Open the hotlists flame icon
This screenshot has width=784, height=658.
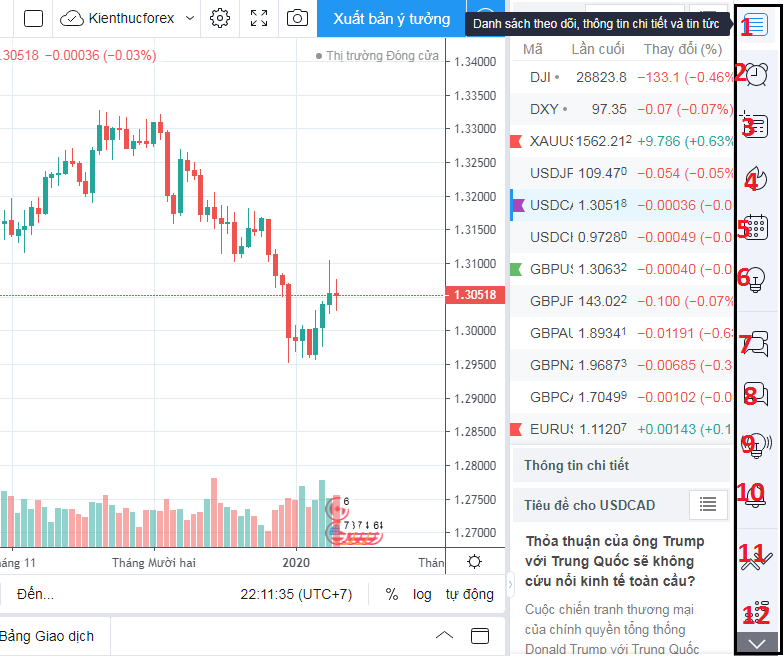(759, 178)
